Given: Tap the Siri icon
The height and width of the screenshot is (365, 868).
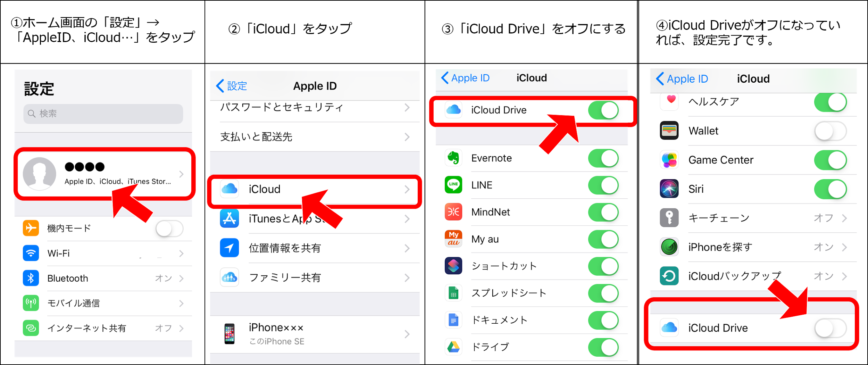Looking at the screenshot, I should (669, 189).
